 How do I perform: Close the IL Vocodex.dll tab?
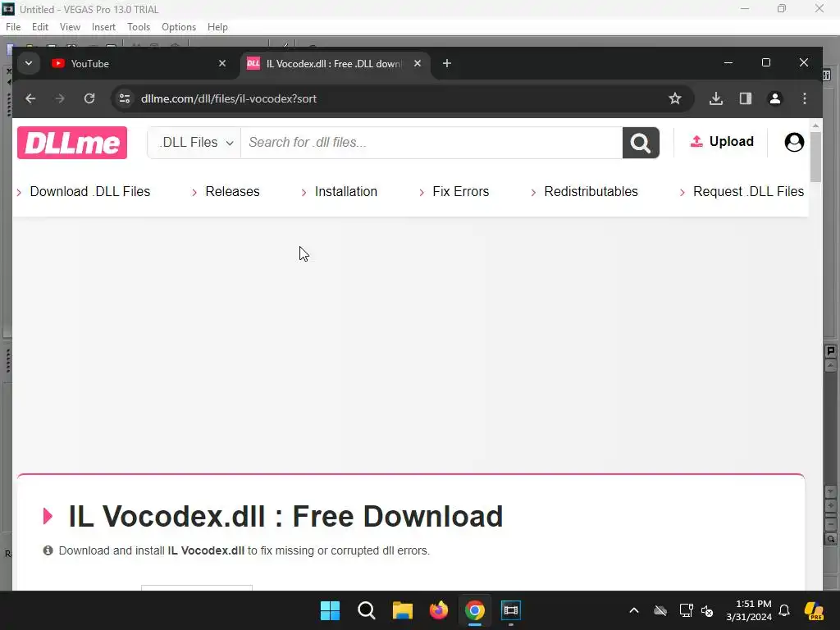coord(418,63)
